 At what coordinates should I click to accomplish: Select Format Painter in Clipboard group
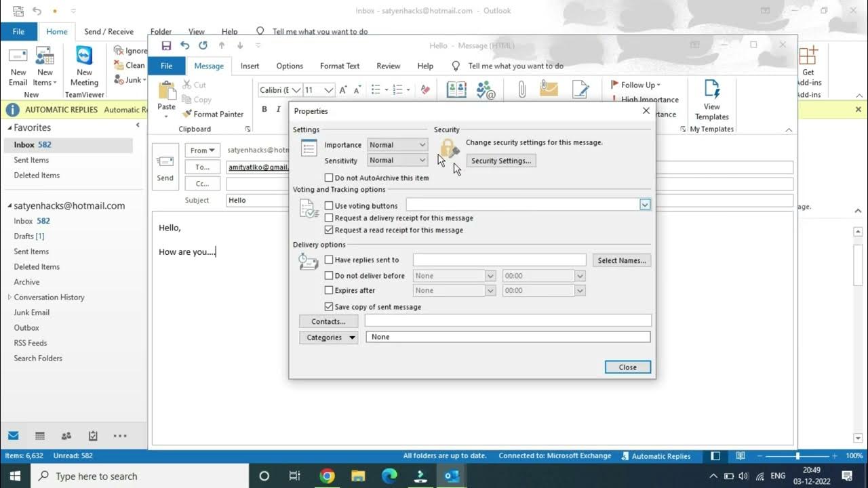click(x=213, y=114)
